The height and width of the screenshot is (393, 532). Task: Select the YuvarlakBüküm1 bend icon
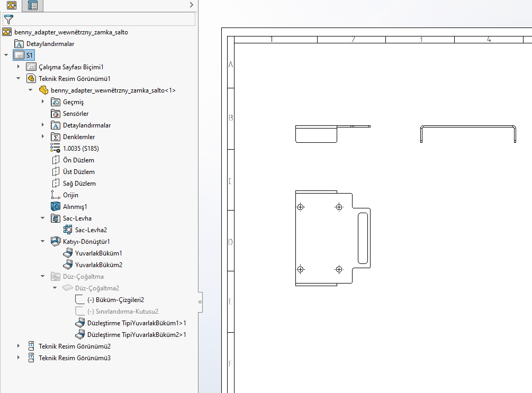click(x=68, y=253)
